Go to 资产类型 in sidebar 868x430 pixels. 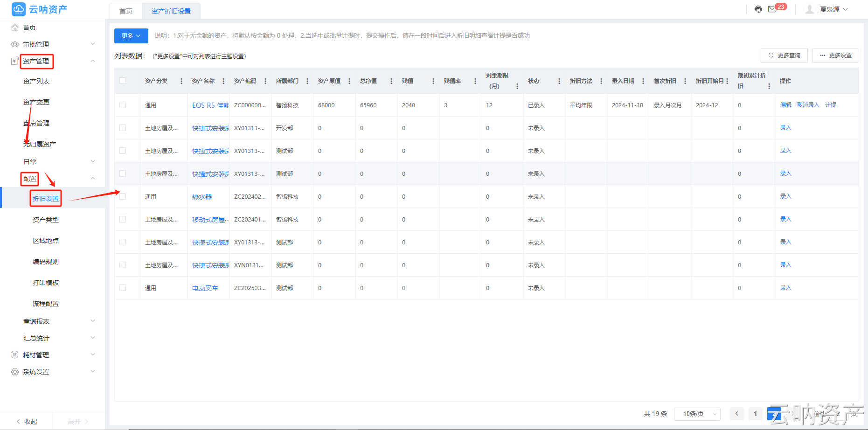[46, 220]
